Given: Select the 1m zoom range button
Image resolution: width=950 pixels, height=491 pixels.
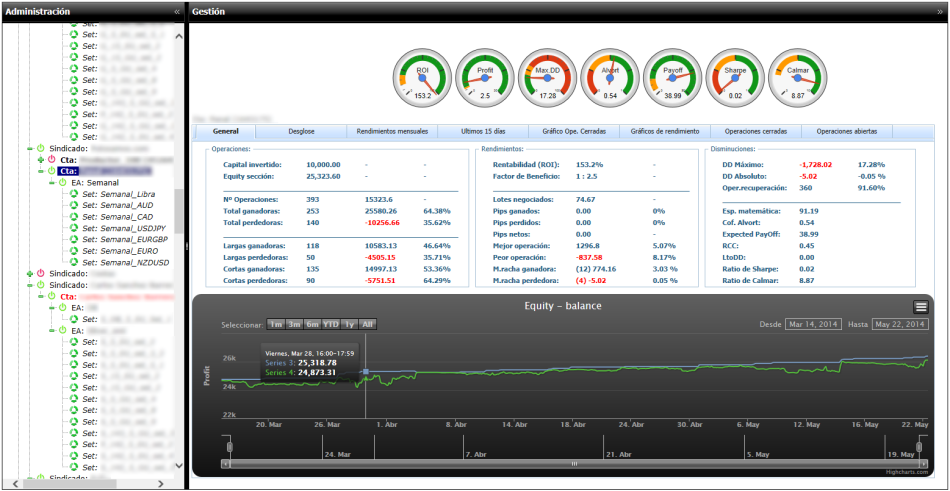Looking at the screenshot, I should tap(275, 324).
